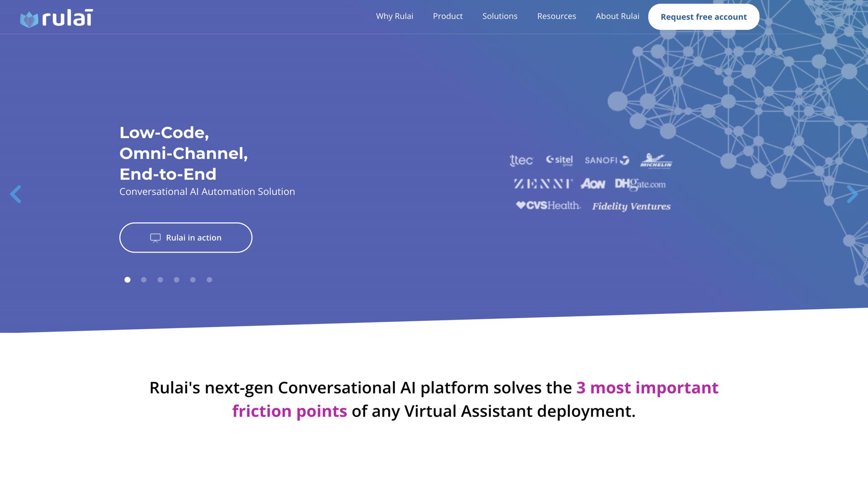The width and height of the screenshot is (868, 488).
Task: Select the first carousel slide dot
Action: coord(127,280)
